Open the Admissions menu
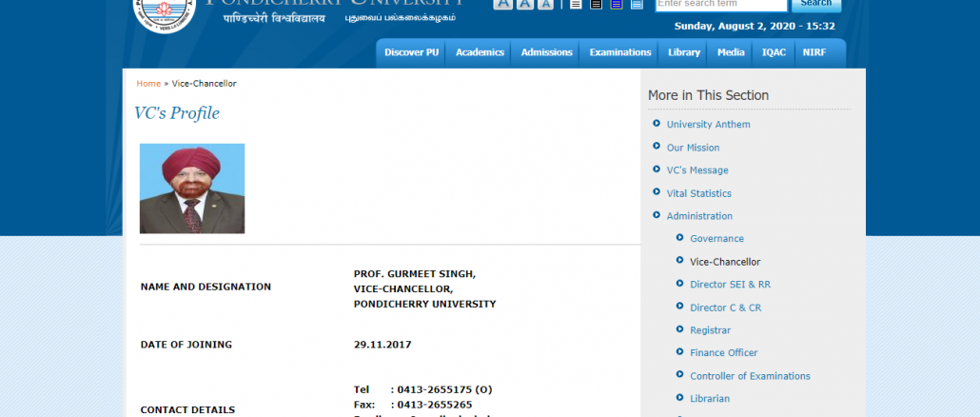 tap(546, 52)
